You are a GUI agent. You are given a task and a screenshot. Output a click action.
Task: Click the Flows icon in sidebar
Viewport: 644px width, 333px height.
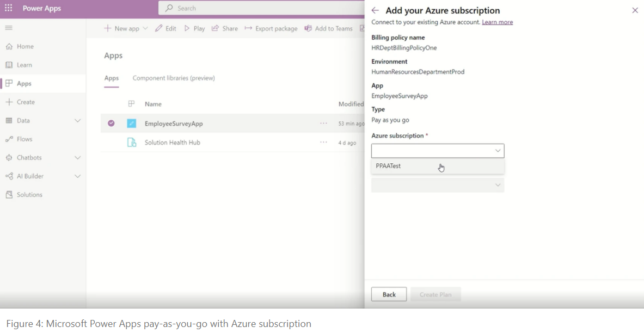tap(9, 139)
